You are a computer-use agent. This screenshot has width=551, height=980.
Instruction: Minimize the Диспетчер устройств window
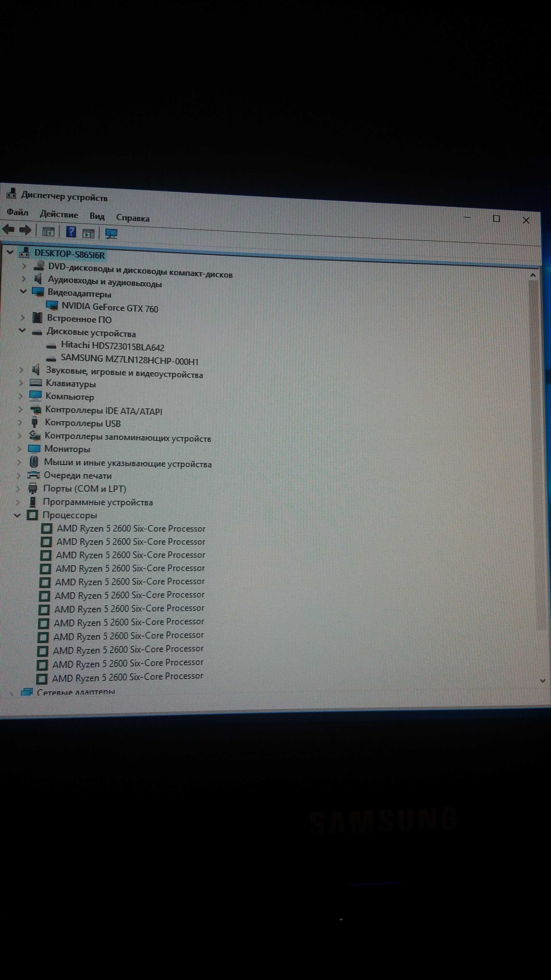(467, 217)
